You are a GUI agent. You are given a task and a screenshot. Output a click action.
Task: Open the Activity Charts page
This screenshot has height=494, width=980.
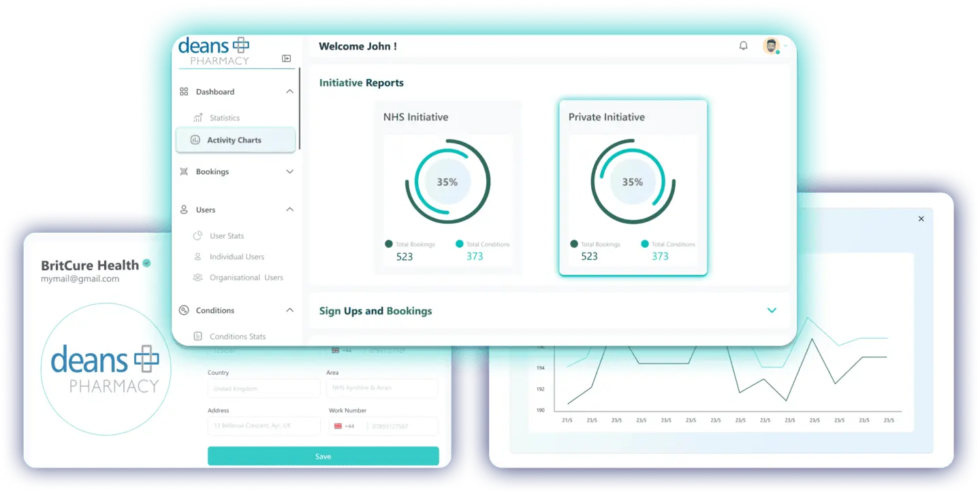[x=236, y=140]
